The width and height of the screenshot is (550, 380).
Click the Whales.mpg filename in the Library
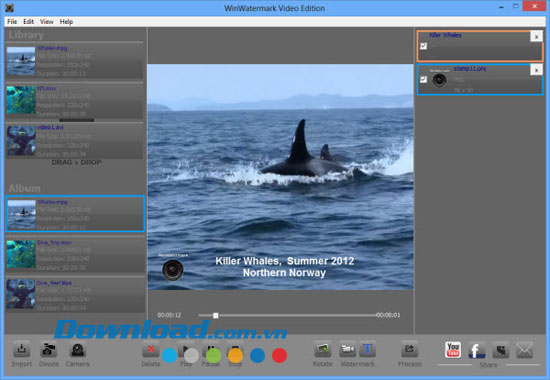pos(52,48)
